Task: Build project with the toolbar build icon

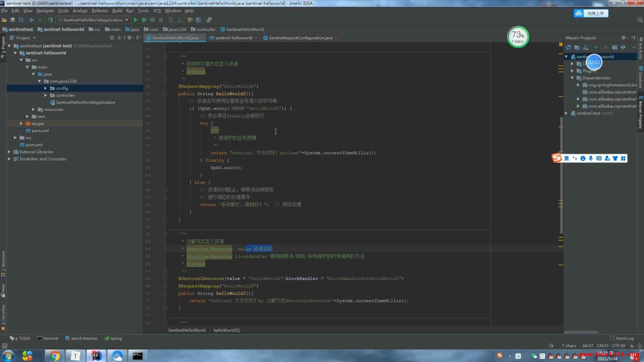Action: point(50,20)
